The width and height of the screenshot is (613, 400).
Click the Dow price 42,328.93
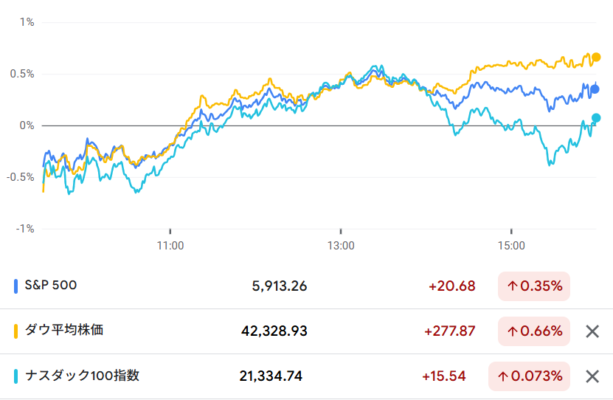pyautogui.click(x=274, y=331)
